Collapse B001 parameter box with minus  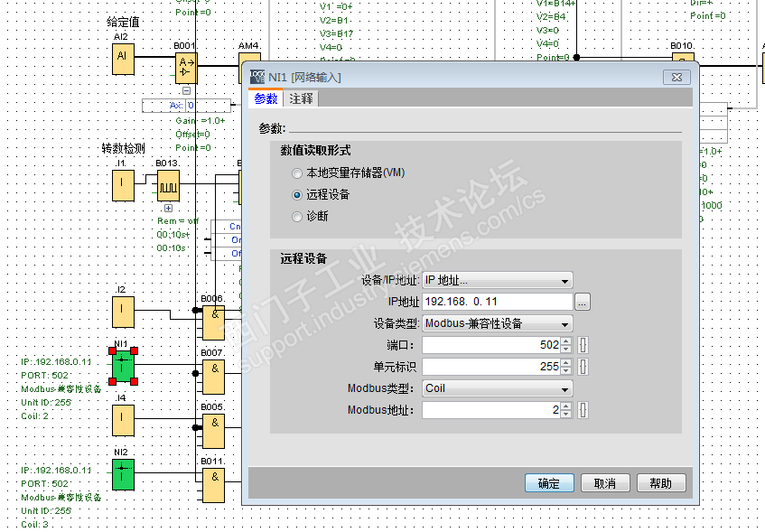click(x=186, y=91)
